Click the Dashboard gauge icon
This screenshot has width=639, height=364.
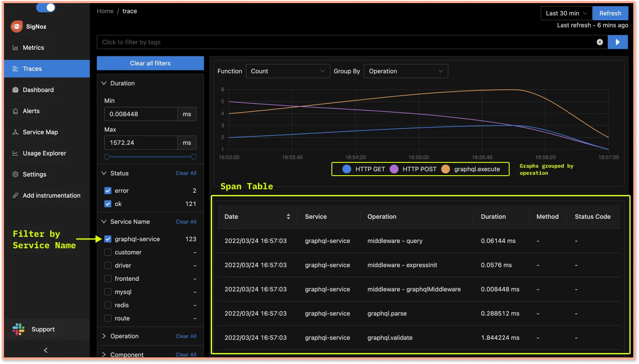click(15, 90)
